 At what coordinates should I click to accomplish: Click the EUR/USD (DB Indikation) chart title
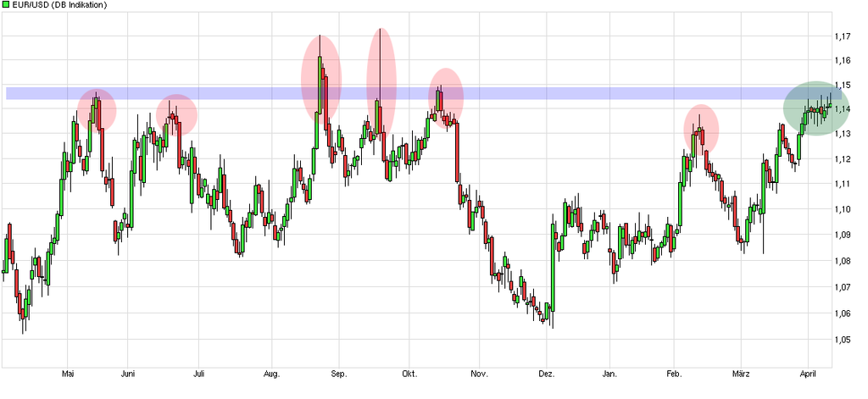[x=59, y=5]
